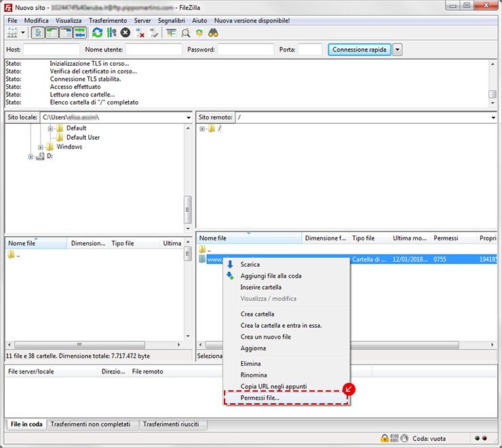Image resolution: width=502 pixels, height=448 pixels.
Task: Open the Segnalibri menu
Action: pyautogui.click(x=171, y=20)
